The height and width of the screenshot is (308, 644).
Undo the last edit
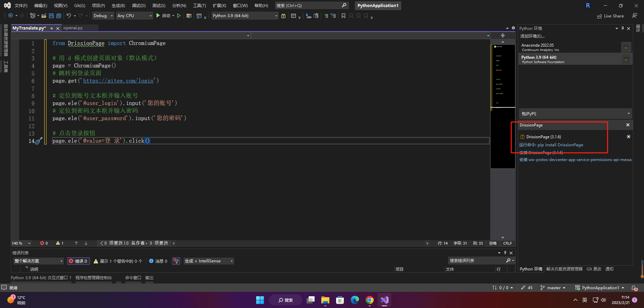tap(69, 16)
